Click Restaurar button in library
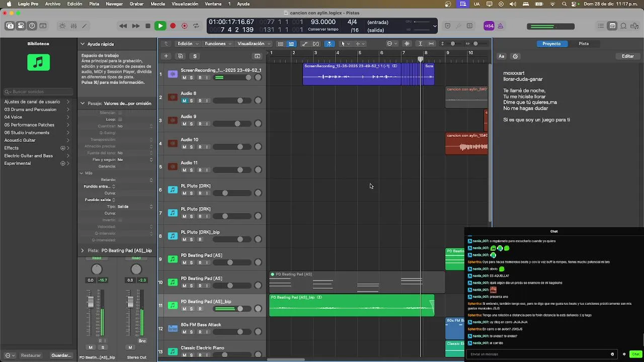The height and width of the screenshot is (362, 644). (31, 355)
